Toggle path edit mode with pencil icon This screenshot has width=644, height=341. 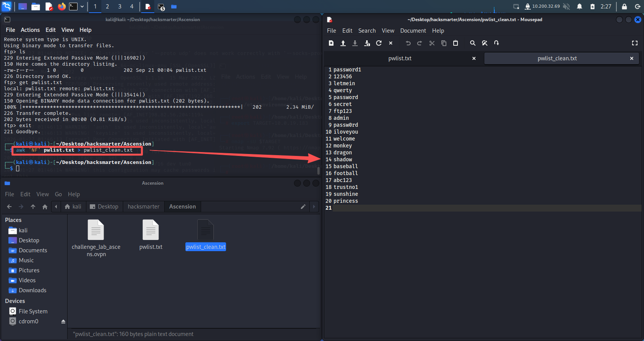pos(303,207)
